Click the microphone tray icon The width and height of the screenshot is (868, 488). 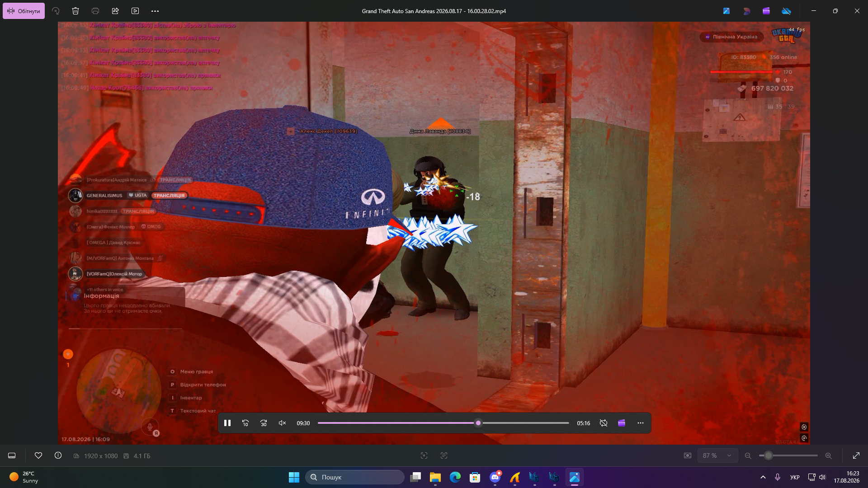click(x=778, y=477)
